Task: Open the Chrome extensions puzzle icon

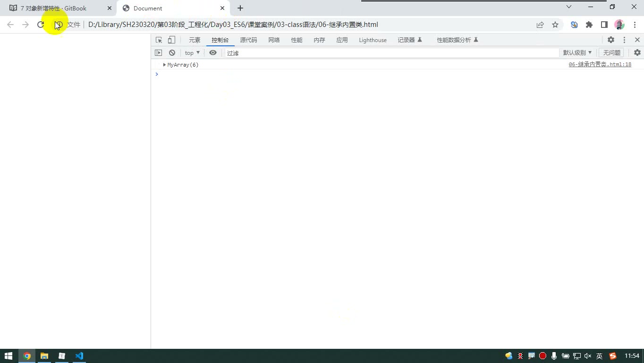Action: tap(589, 25)
